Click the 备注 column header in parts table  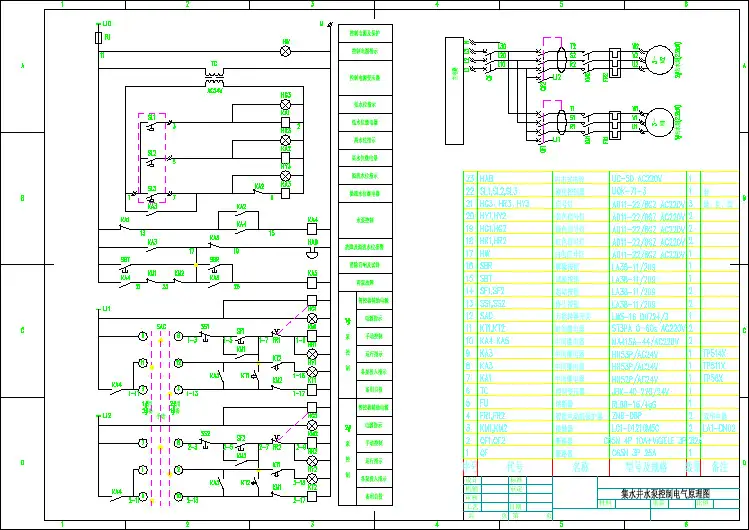point(720,466)
